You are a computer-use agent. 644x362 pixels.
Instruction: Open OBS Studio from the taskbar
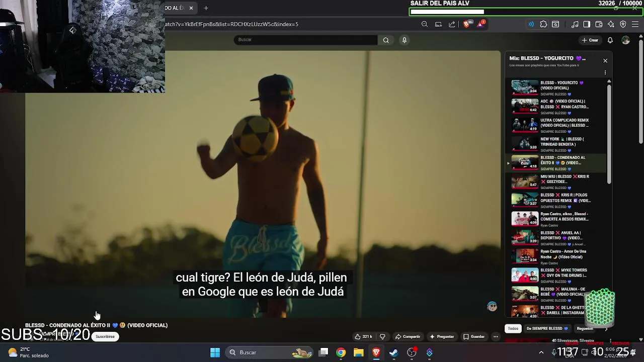click(x=412, y=352)
